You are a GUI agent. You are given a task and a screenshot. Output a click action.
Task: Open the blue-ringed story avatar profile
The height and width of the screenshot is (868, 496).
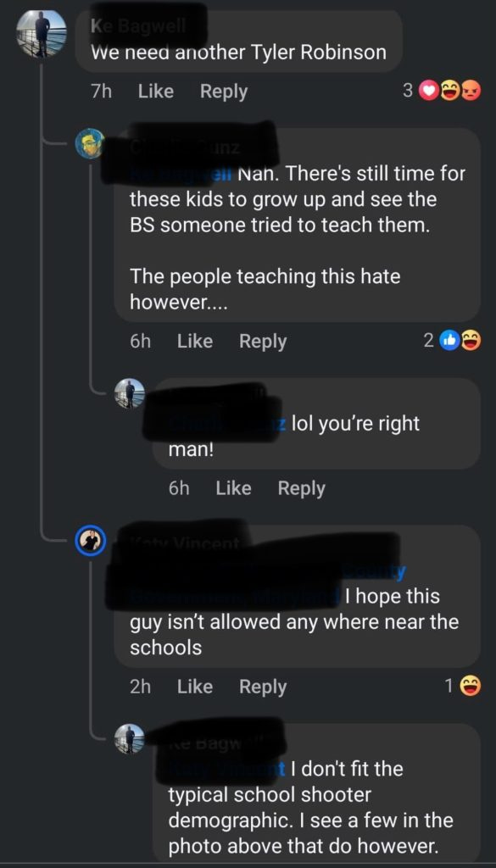[x=90, y=540]
